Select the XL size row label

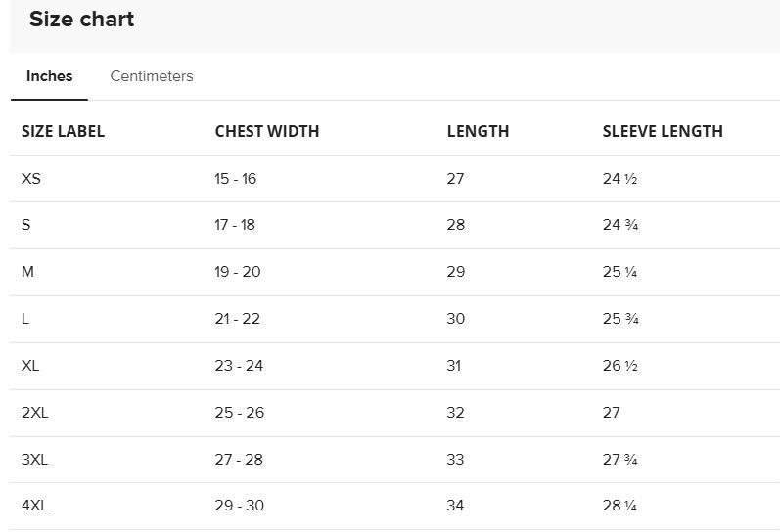point(30,366)
